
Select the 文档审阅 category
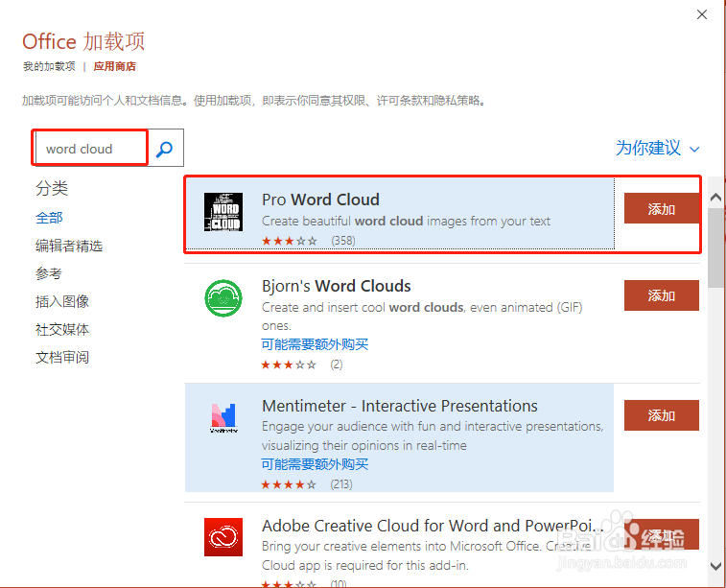tap(62, 357)
